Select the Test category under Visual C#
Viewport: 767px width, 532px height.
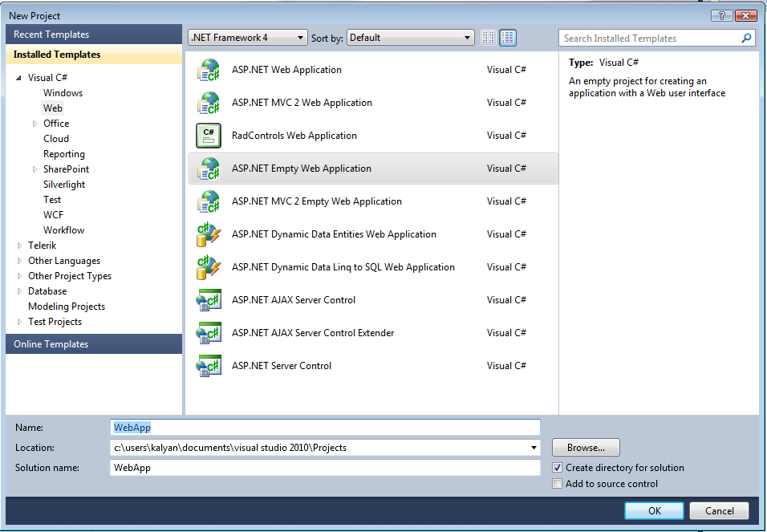[52, 200]
